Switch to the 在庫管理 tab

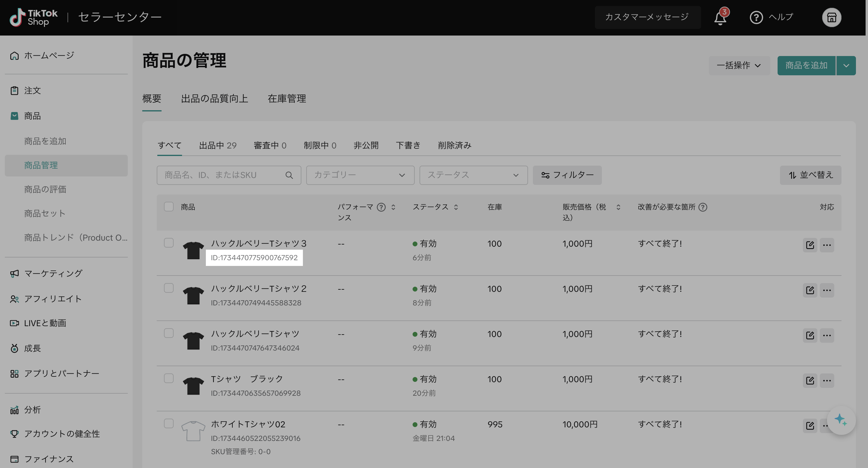(x=287, y=99)
